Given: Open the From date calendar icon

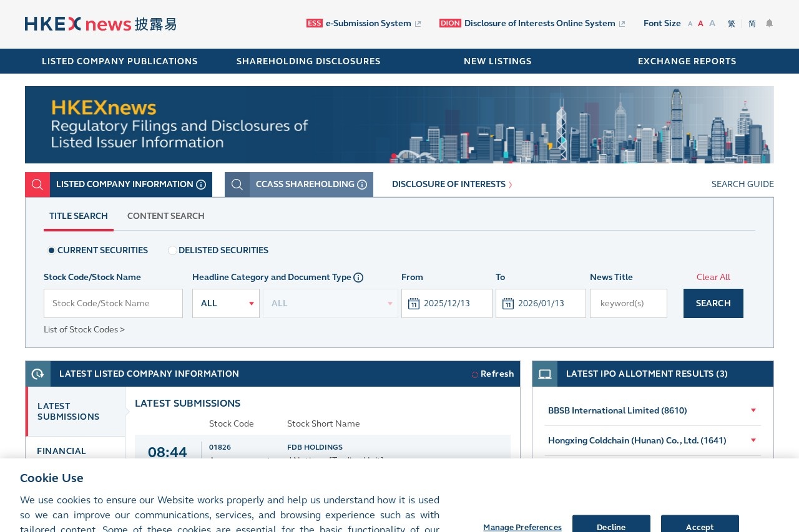Looking at the screenshot, I should (414, 304).
